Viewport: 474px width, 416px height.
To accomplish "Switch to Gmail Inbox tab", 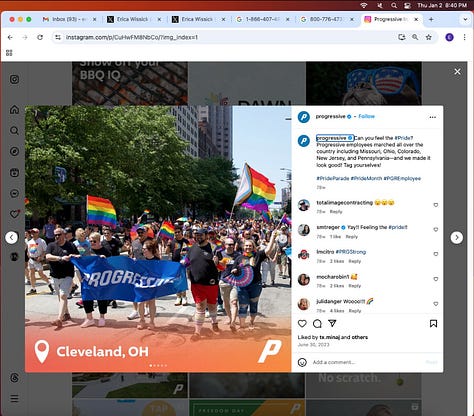I will click(x=69, y=19).
